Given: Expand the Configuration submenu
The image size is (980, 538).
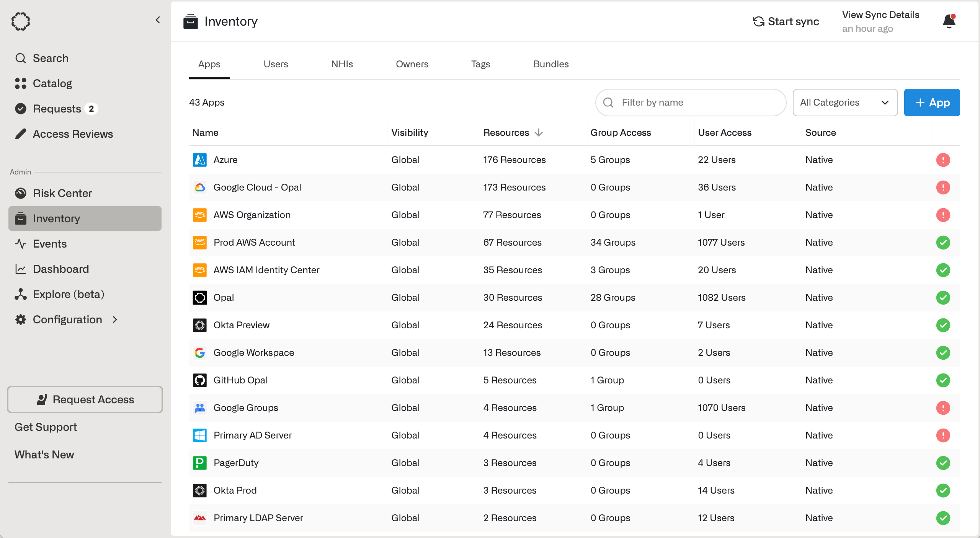Looking at the screenshot, I should pos(115,320).
